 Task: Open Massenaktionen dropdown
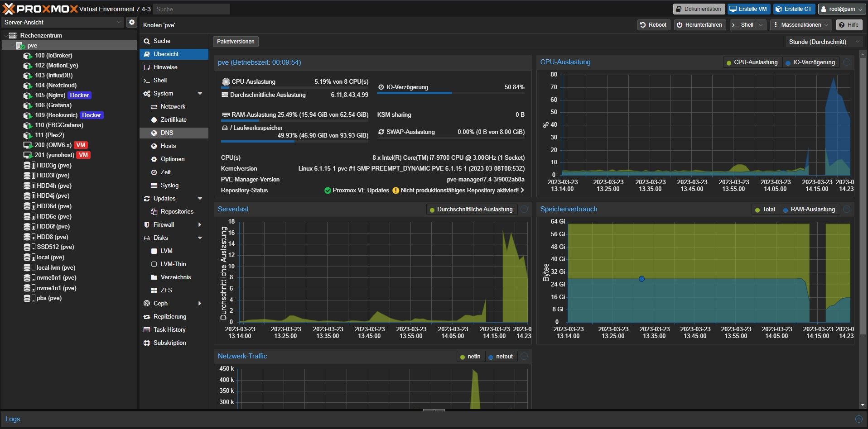[800, 25]
